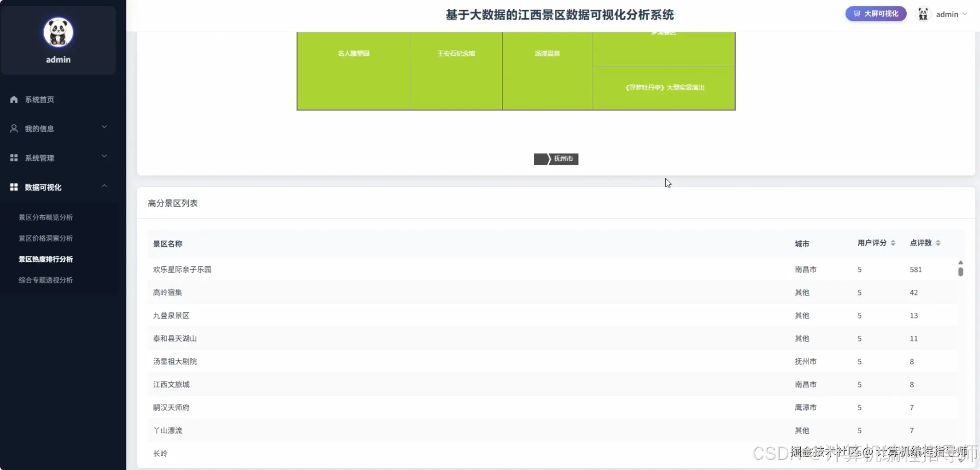Click the 汤显祖大剧院 row name

[x=175, y=362]
